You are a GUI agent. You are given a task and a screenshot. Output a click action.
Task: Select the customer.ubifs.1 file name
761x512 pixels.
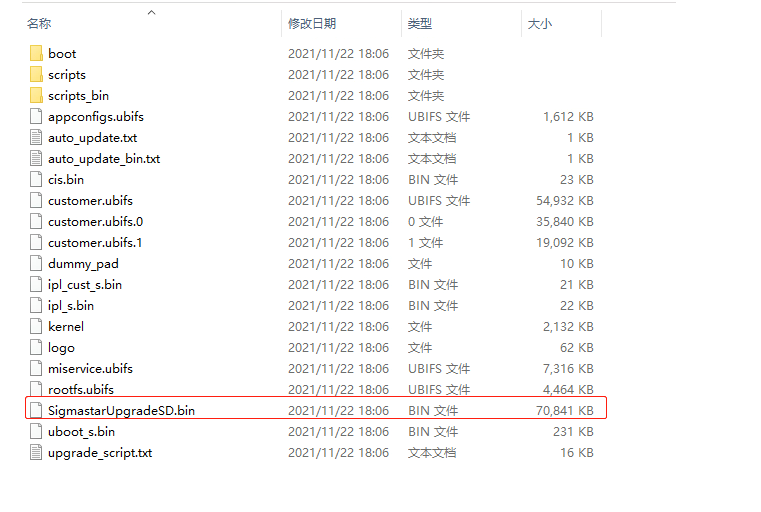(x=95, y=243)
